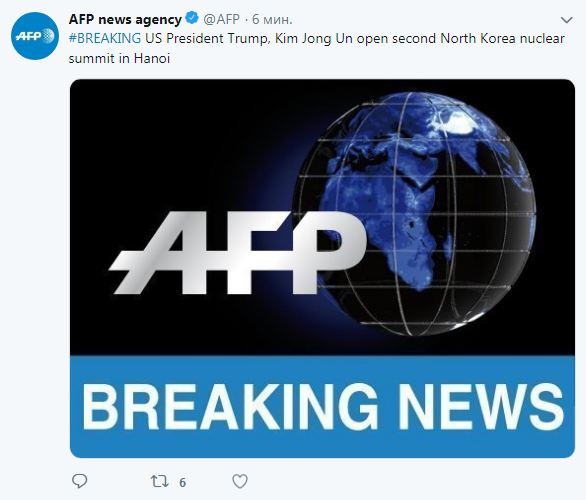The width and height of the screenshot is (586, 500).
Task: Click the second tweet line starting with summit
Action: (x=119, y=58)
